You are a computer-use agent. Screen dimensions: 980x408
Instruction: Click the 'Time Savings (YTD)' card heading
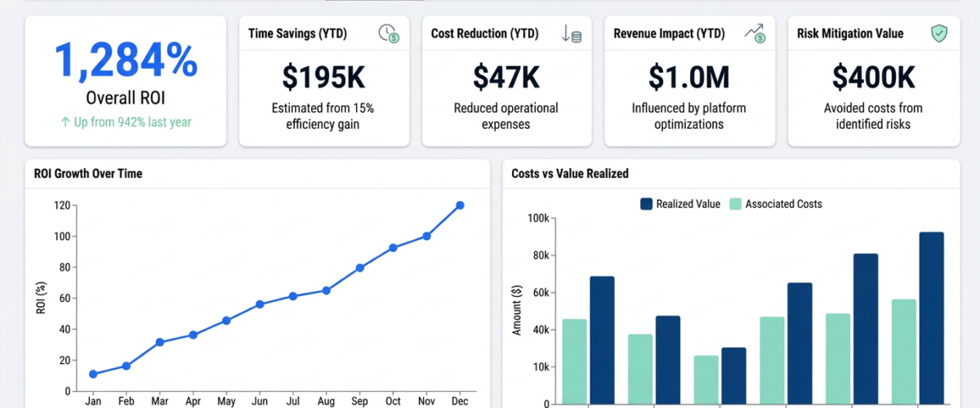coord(298,33)
